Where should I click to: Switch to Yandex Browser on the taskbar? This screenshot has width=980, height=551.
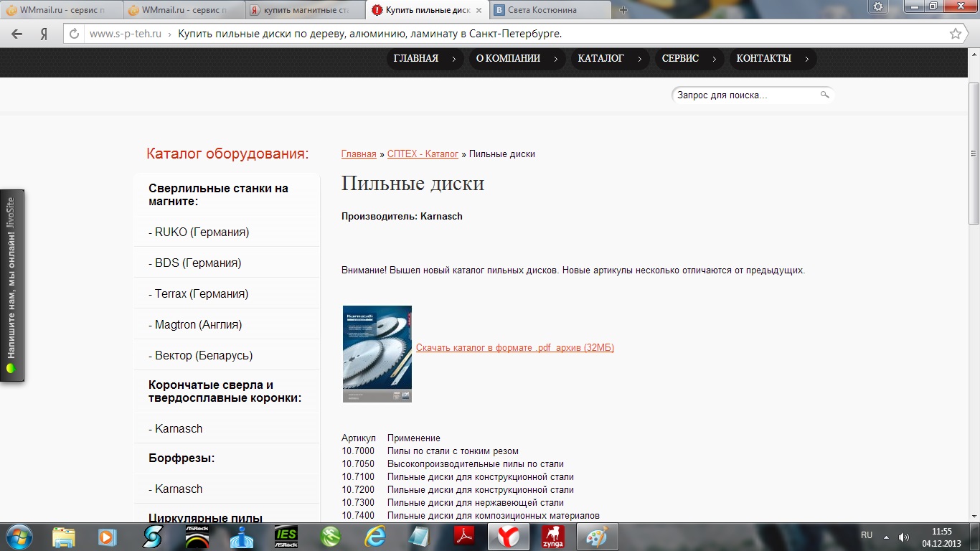[509, 537]
